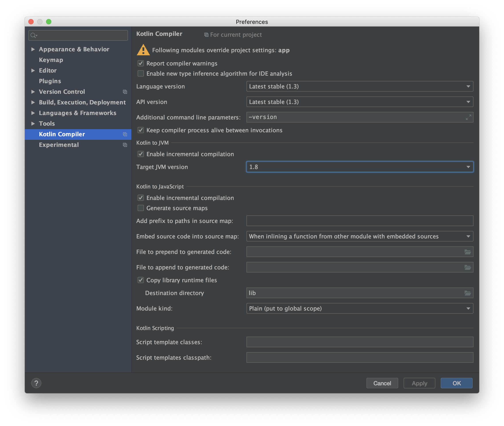
Task: Disable Report compiler warnings checkbox
Action: tap(141, 63)
